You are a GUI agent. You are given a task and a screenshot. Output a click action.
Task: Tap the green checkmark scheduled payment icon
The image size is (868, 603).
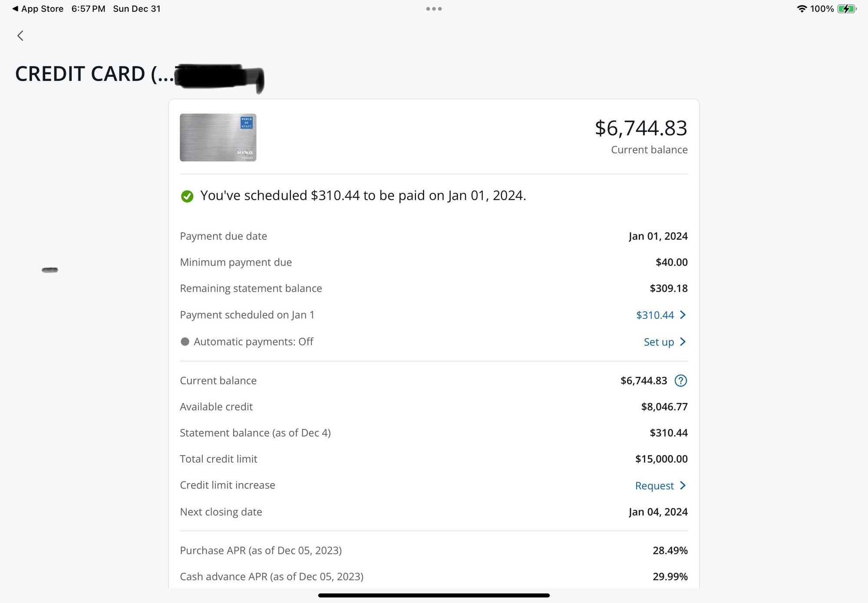(187, 196)
